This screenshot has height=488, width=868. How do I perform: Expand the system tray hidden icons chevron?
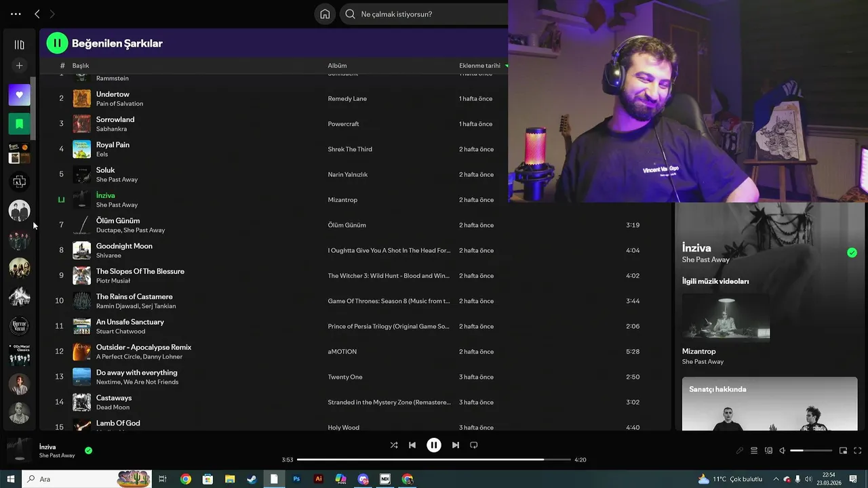click(776, 479)
